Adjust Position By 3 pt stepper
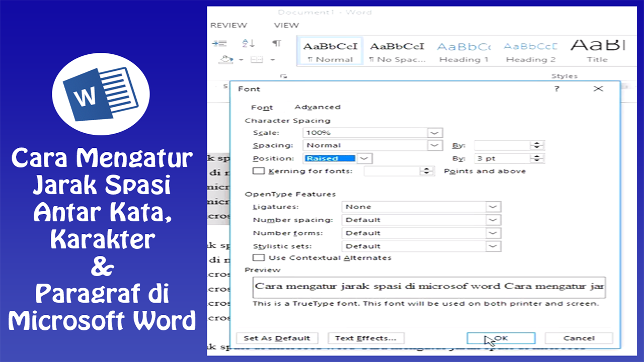 (x=537, y=158)
